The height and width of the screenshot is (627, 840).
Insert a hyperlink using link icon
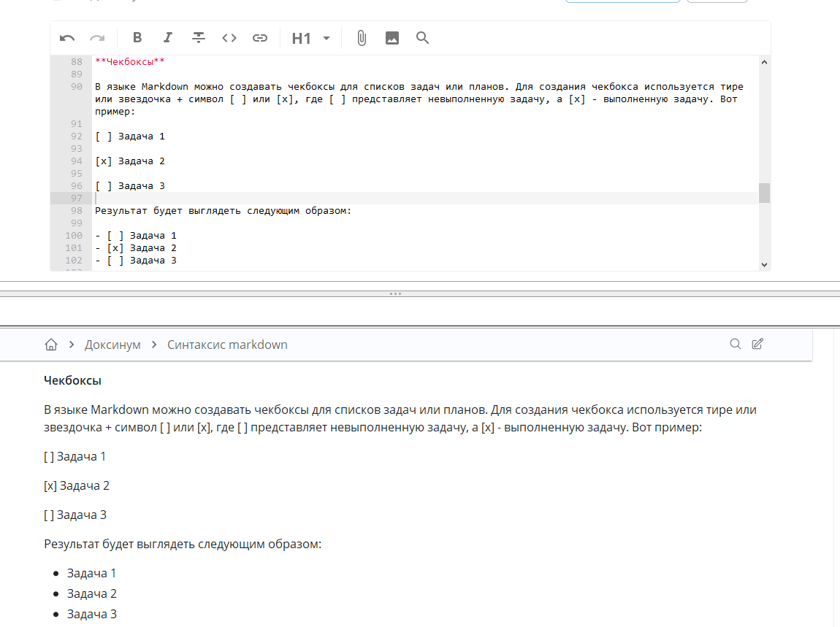[260, 38]
